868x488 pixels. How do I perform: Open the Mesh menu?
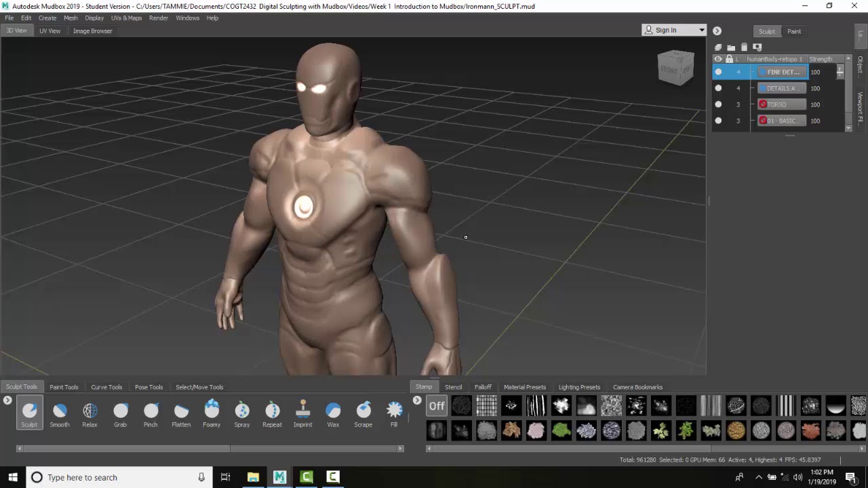[x=71, y=18]
